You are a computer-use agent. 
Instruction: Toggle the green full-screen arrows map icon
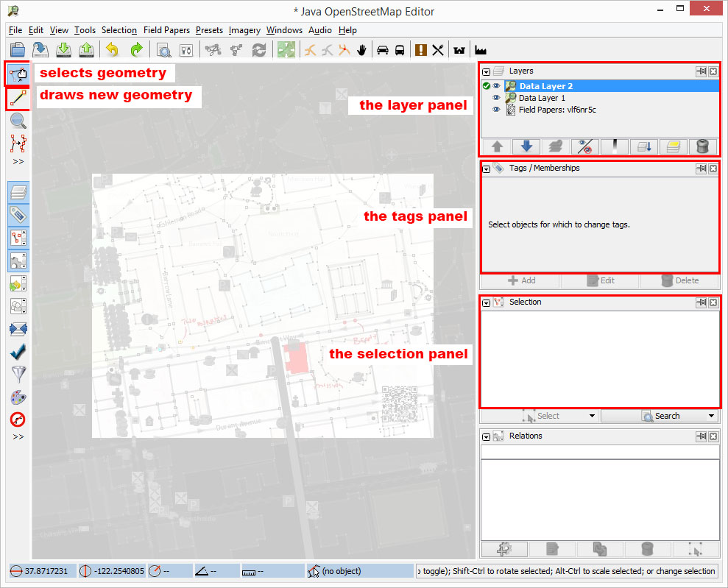point(286,49)
